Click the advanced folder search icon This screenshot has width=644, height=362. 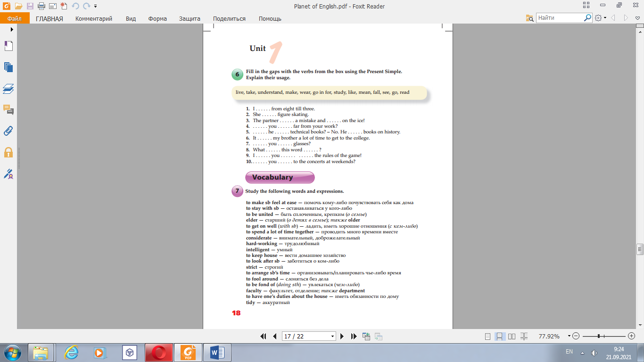tap(530, 18)
